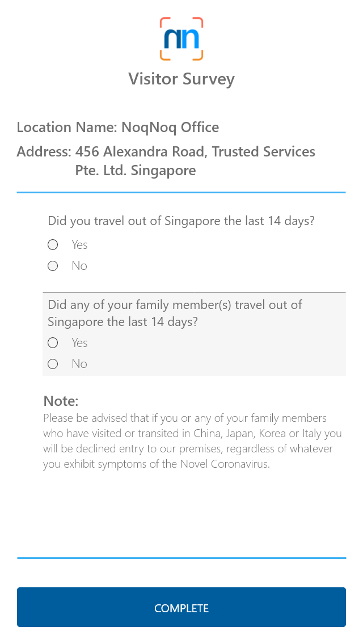The height and width of the screenshot is (644, 363).
Task: Select No radio circle for your own travel
Action: click(x=53, y=266)
